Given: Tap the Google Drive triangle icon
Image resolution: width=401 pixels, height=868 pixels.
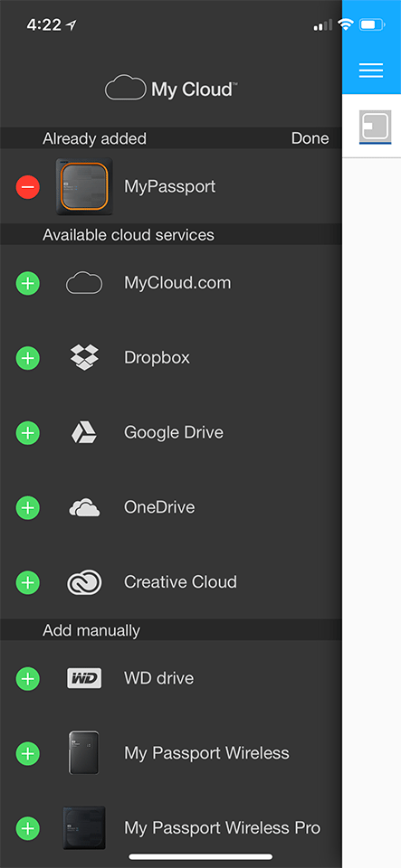Looking at the screenshot, I should click(84, 432).
